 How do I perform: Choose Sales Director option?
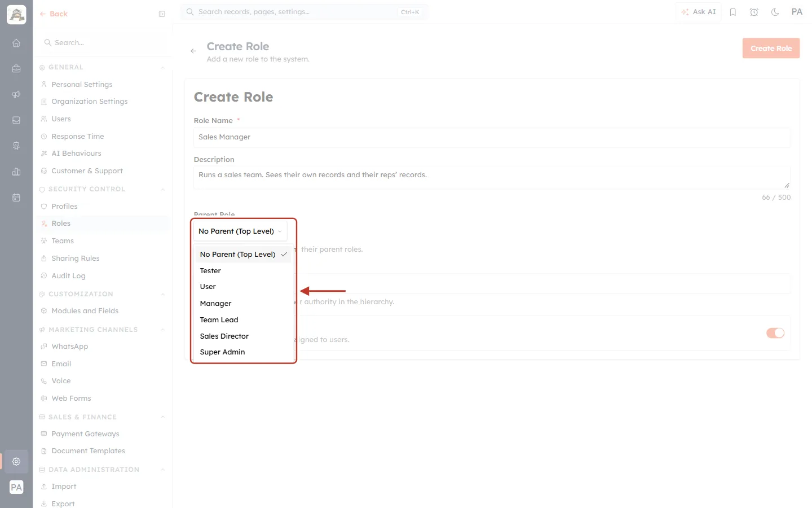(243, 336)
